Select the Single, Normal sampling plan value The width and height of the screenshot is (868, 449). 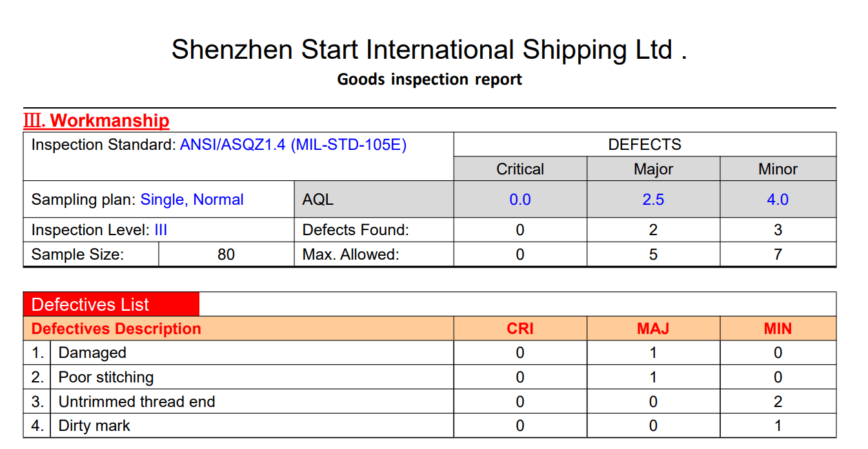click(192, 200)
